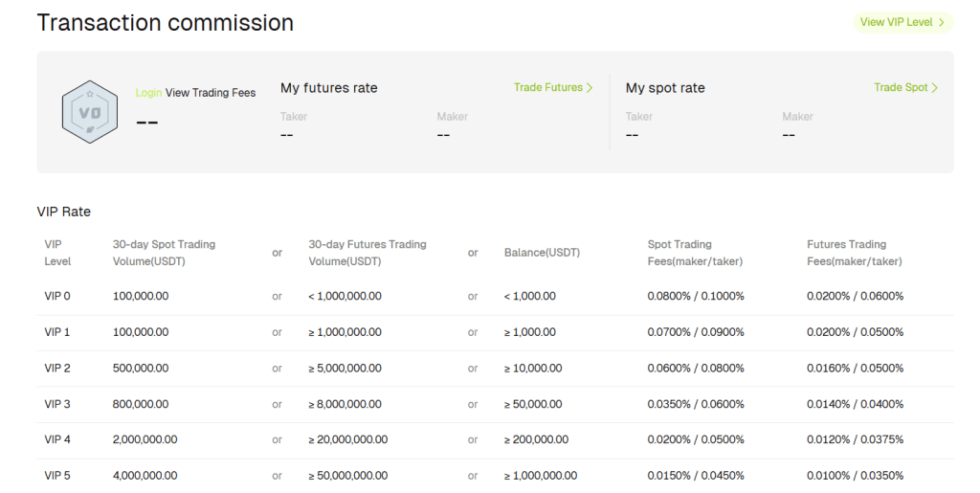Click the 30-day Futures Trading Volume header
Image resolution: width=980 pixels, height=493 pixels.
click(x=367, y=253)
